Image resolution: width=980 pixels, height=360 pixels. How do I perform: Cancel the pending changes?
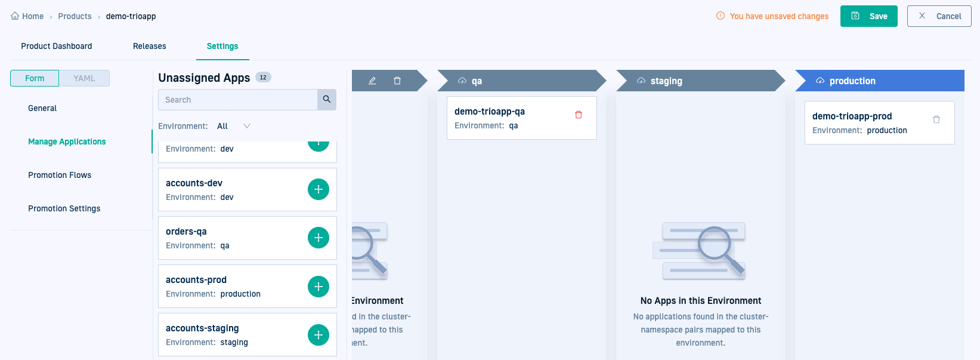pyautogui.click(x=939, y=16)
